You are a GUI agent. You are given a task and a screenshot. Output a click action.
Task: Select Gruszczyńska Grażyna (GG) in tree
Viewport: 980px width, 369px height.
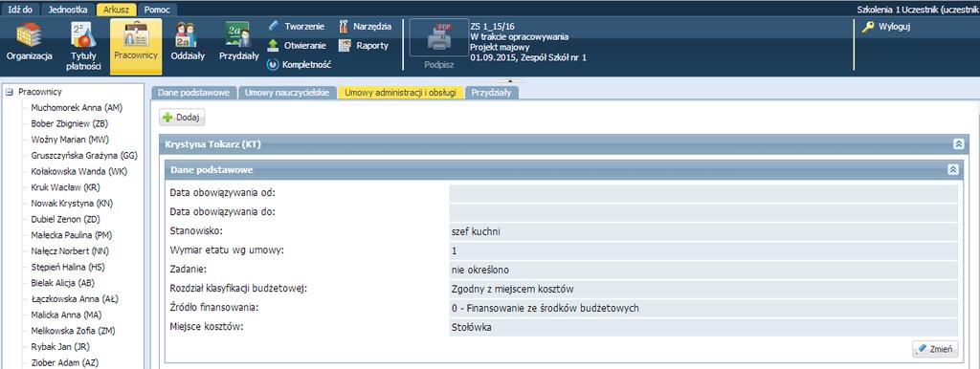coord(84,156)
